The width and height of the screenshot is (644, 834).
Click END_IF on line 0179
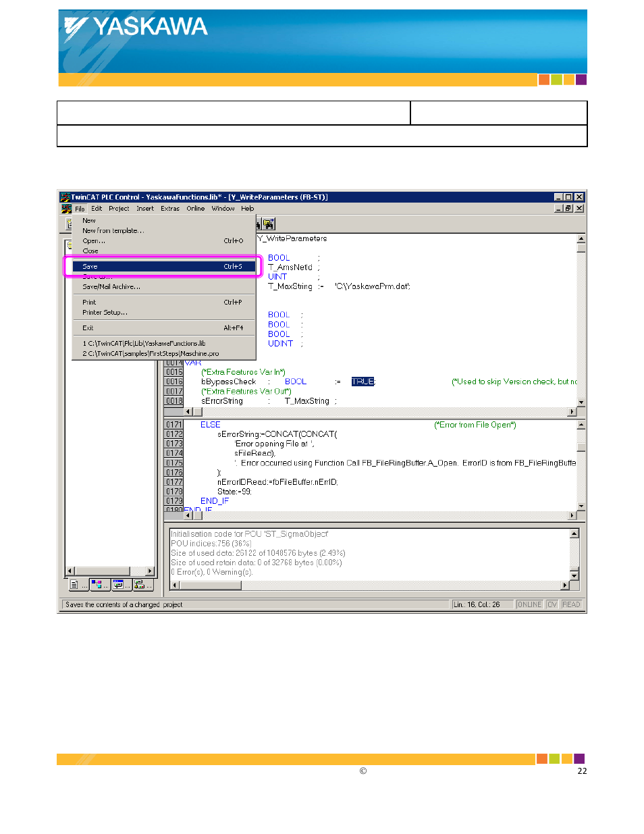(215, 501)
